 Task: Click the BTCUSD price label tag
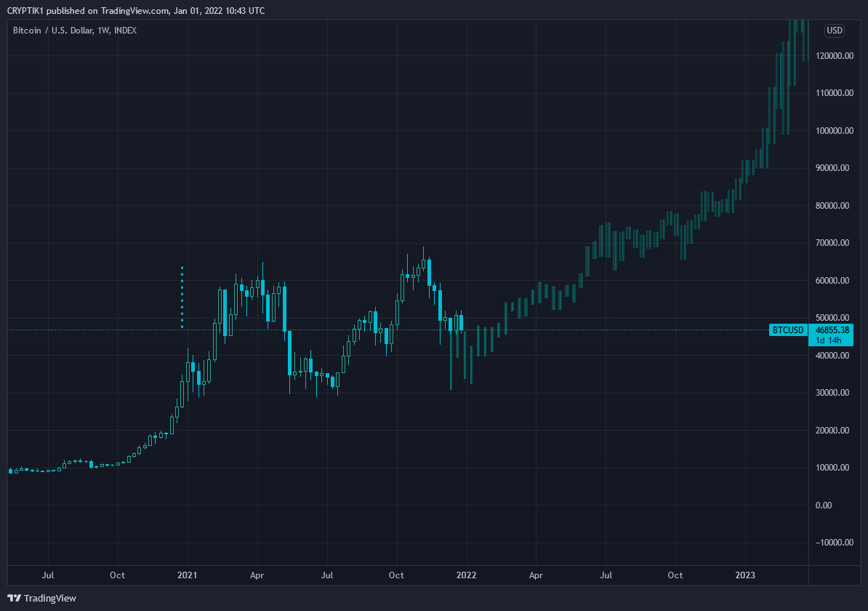[x=788, y=330]
